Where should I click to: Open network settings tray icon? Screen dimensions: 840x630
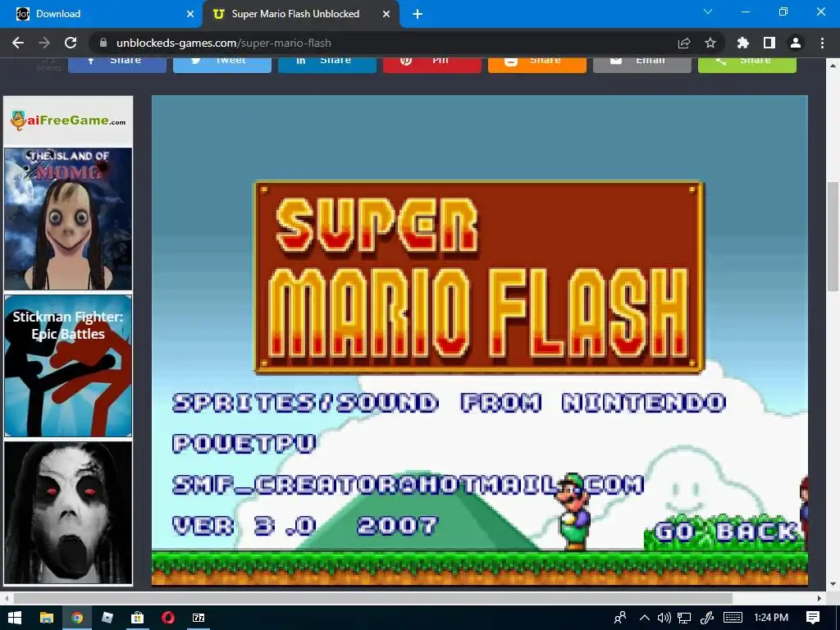point(684,618)
